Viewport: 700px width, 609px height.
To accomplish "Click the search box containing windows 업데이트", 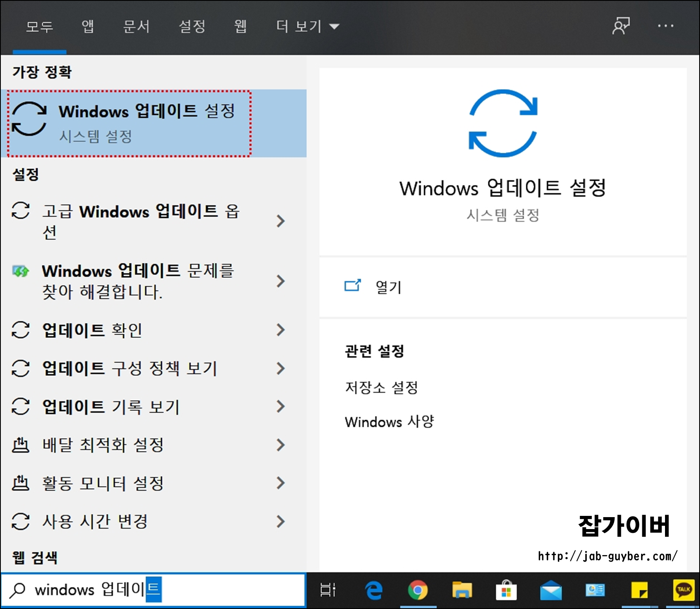I will 153,590.
